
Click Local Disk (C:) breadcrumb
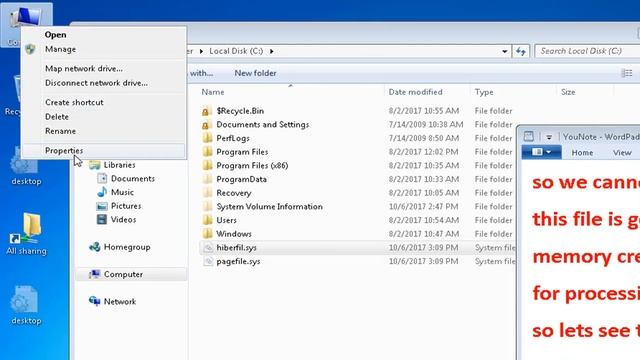(x=236, y=51)
